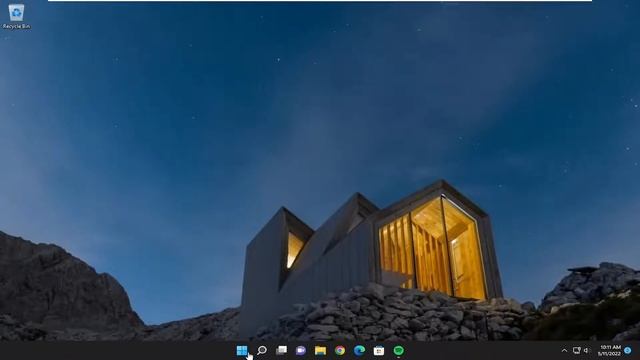Expand the hidden system tray icons chevron
Image resolution: width=640 pixels, height=360 pixels.
tap(564, 350)
